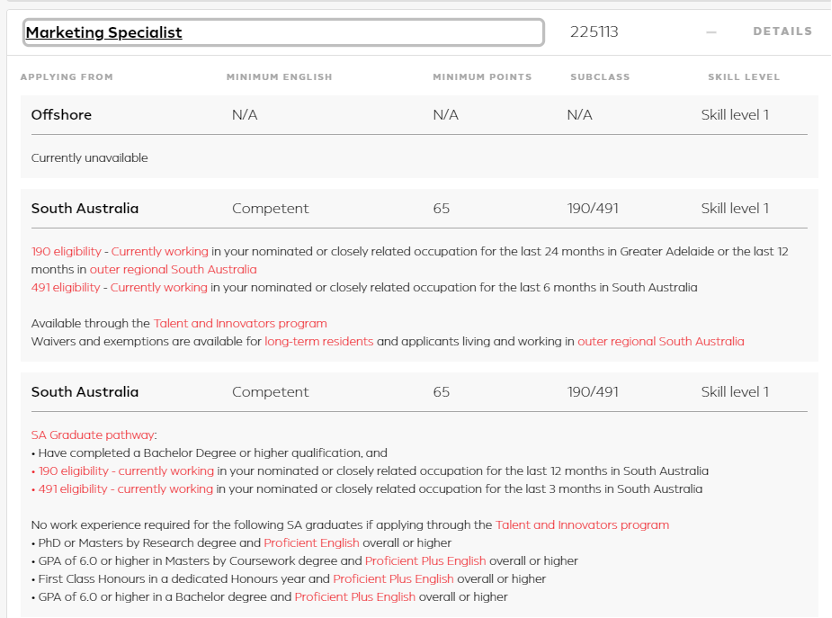Viewport: 832px width, 618px height.
Task: Click the MINIMUM POINTS column header
Action: click(x=482, y=77)
